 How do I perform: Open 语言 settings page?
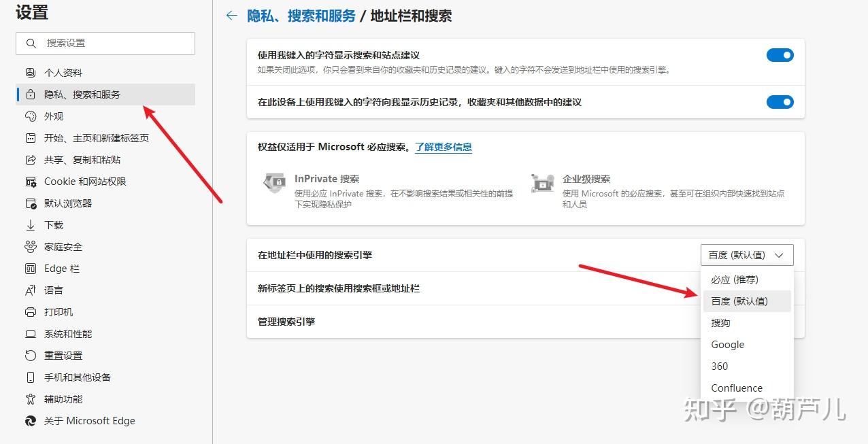[x=105, y=290]
